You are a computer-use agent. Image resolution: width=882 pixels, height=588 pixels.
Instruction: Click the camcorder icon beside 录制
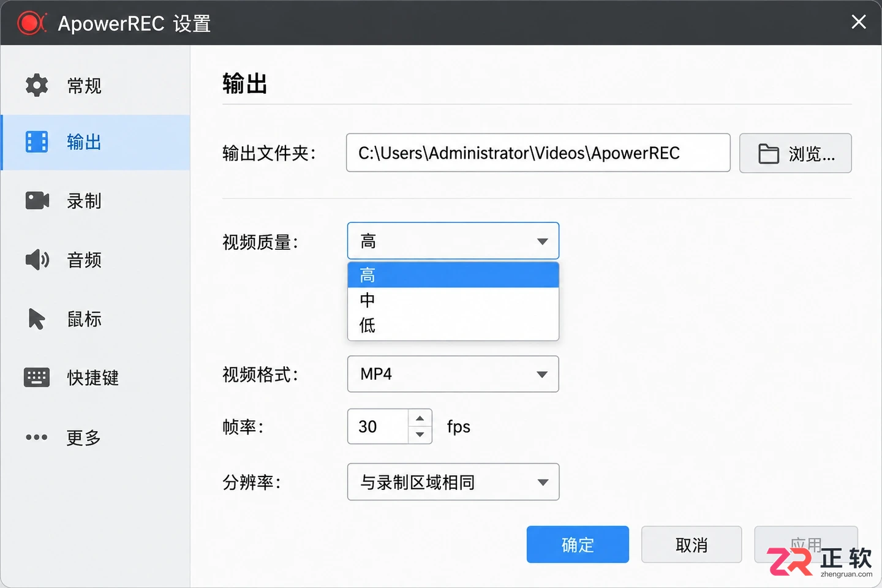tap(37, 200)
